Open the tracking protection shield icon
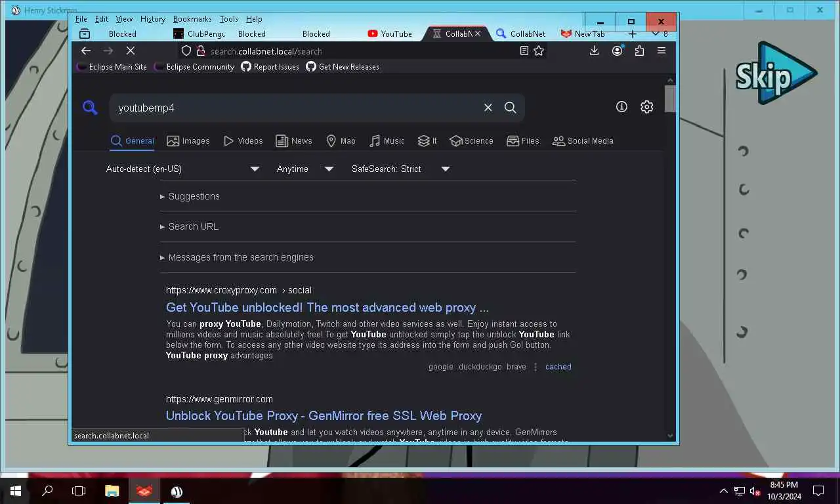Screen dimensions: 840x504 186,51
